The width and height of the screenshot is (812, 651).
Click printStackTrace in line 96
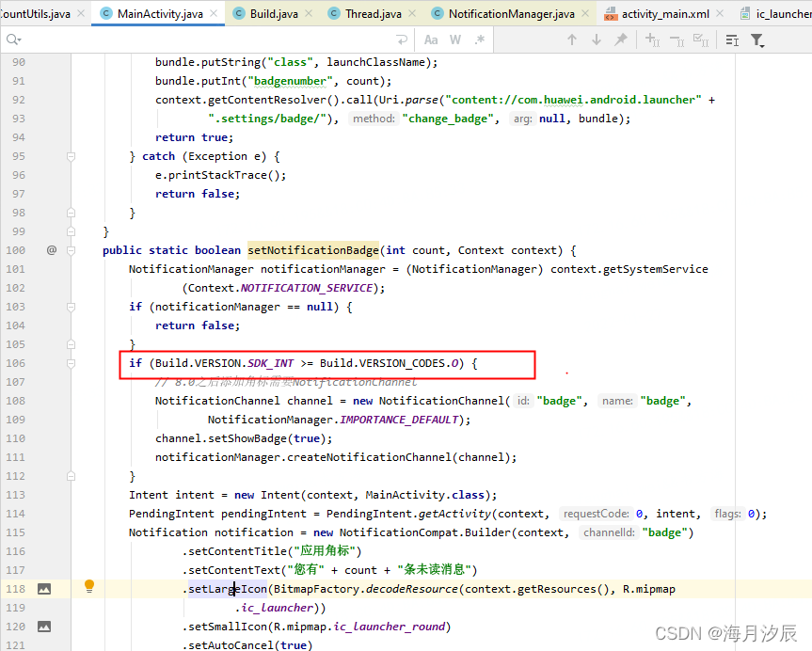pyautogui.click(x=217, y=175)
